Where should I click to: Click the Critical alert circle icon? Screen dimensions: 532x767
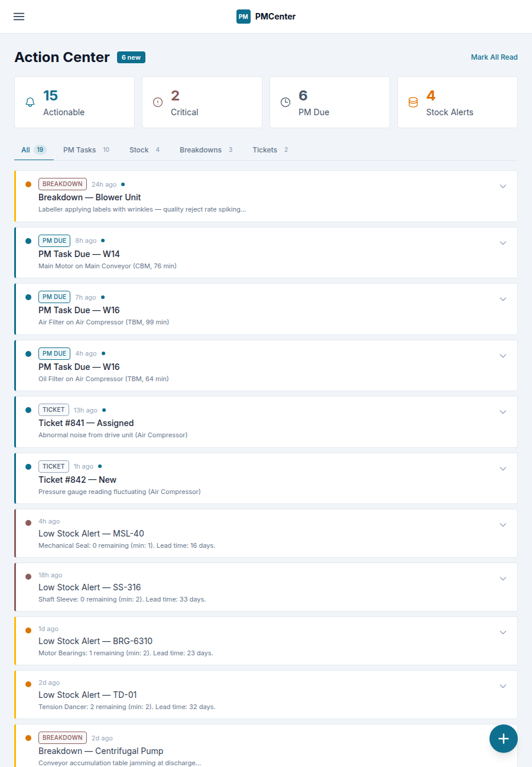point(158,102)
